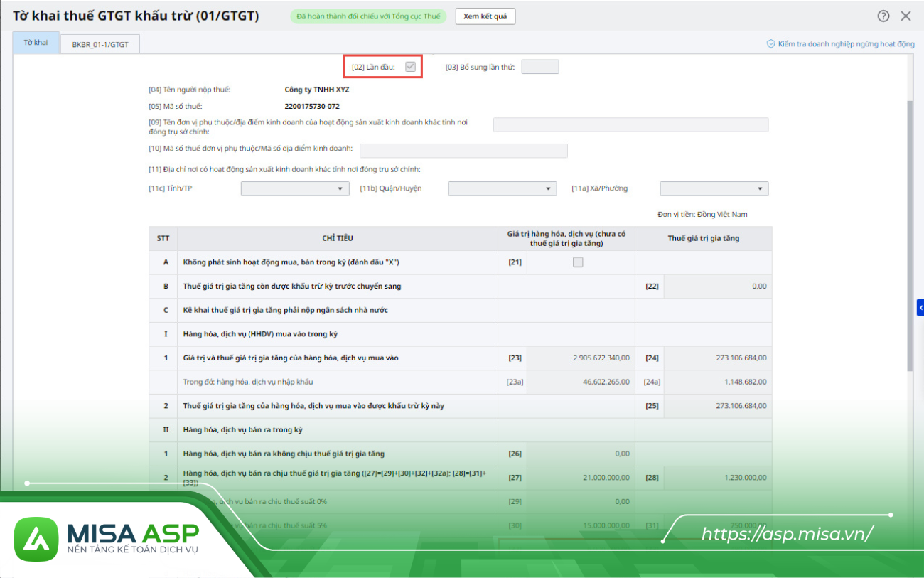Click the reconciliation completed status badge

pyautogui.click(x=368, y=16)
